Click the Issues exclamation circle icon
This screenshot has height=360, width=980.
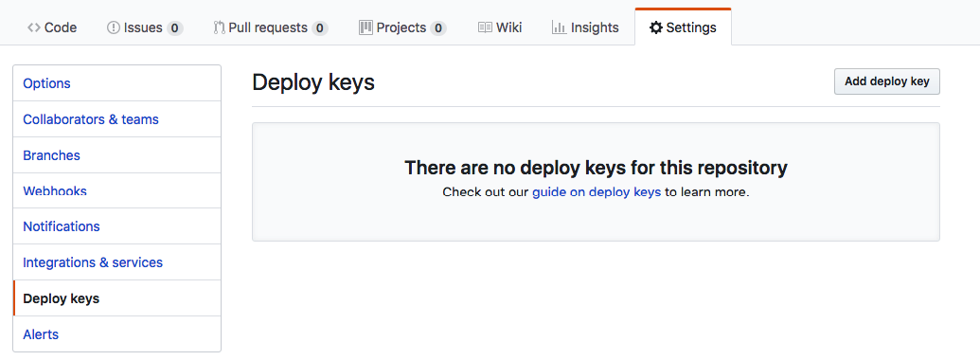[113, 27]
